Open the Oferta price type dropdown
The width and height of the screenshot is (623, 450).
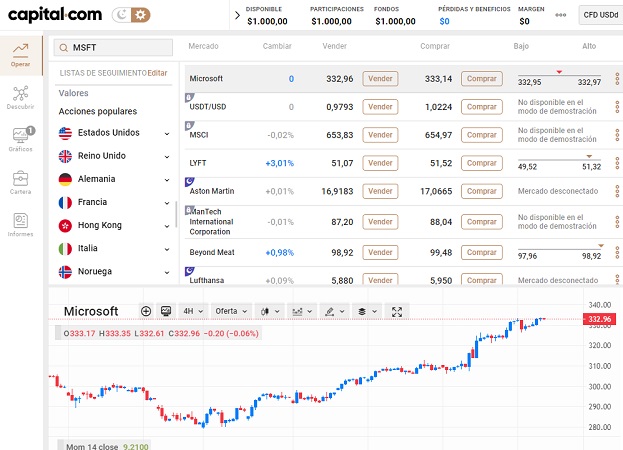pos(231,311)
